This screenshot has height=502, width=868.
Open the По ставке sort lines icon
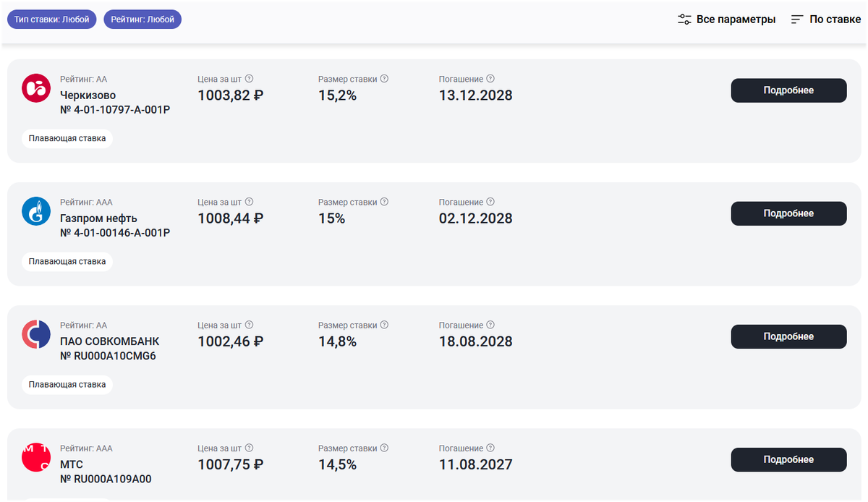(797, 20)
